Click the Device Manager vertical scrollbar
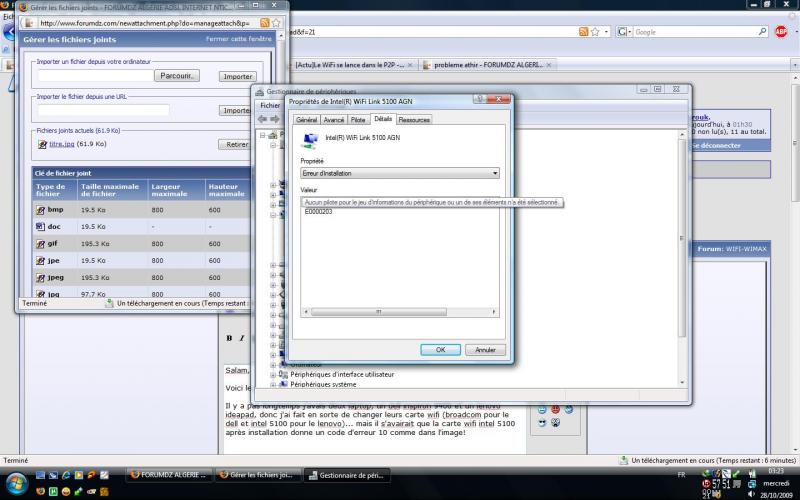This screenshot has width=800, height=500. tap(682, 237)
